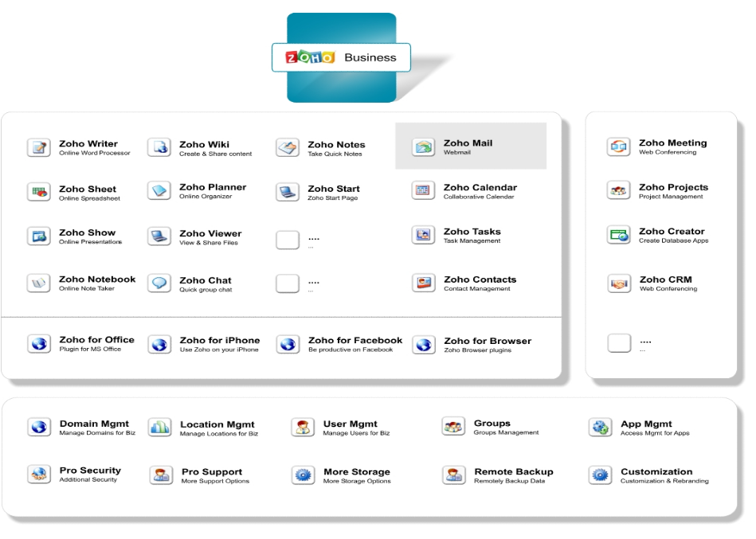Click 'Be productive on Facebook' text
Screen dimensions: 756x539
pos(351,350)
